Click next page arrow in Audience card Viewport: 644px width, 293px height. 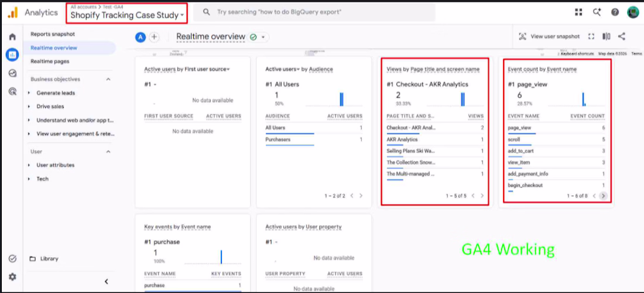[x=361, y=196]
